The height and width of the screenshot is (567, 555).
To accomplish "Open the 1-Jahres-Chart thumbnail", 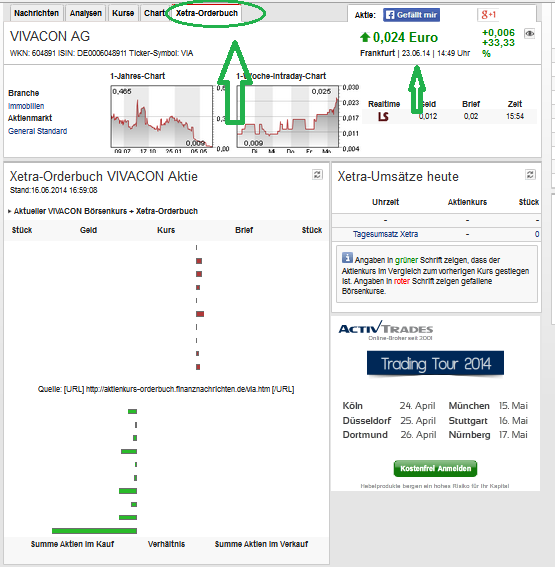I will click(x=162, y=117).
